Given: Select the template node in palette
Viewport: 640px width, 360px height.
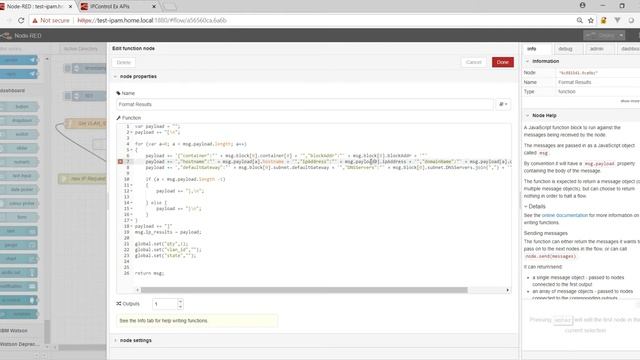Looking at the screenshot, I should click(19, 314).
